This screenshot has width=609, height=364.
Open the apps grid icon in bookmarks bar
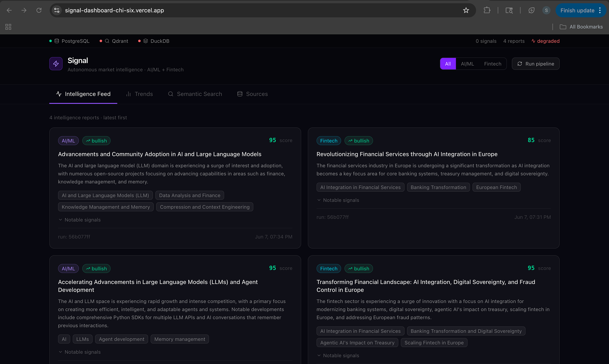tap(8, 27)
